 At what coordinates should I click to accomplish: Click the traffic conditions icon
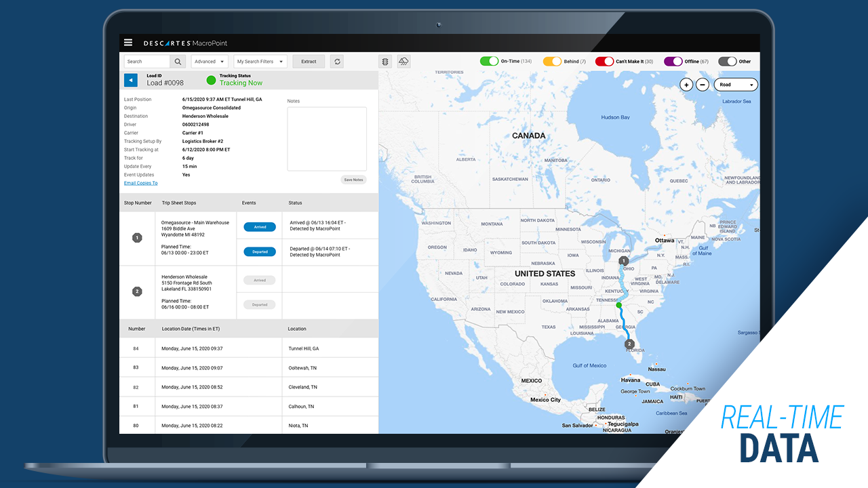tap(385, 61)
